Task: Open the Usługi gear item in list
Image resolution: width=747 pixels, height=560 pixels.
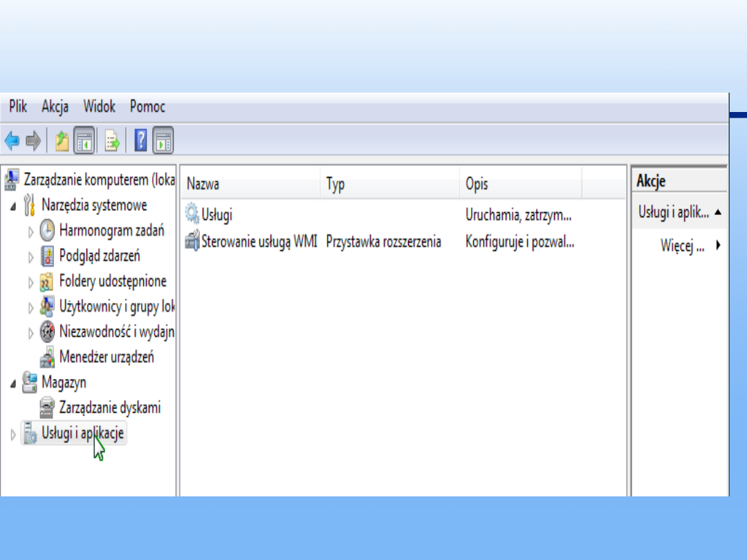Action: (x=216, y=215)
